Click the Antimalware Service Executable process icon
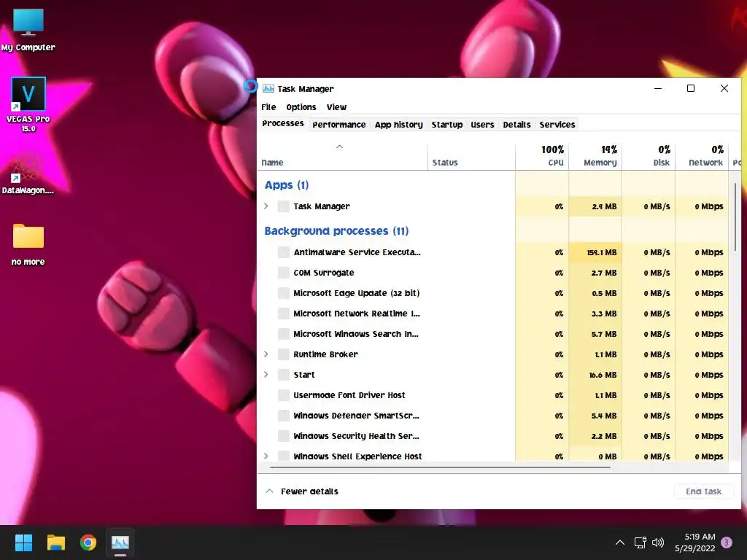 pyautogui.click(x=284, y=252)
